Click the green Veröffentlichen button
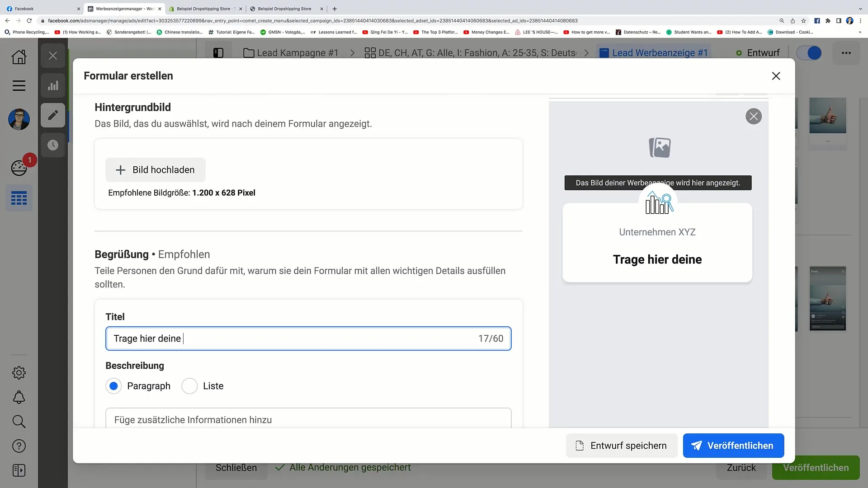This screenshot has width=868, height=488. (816, 468)
